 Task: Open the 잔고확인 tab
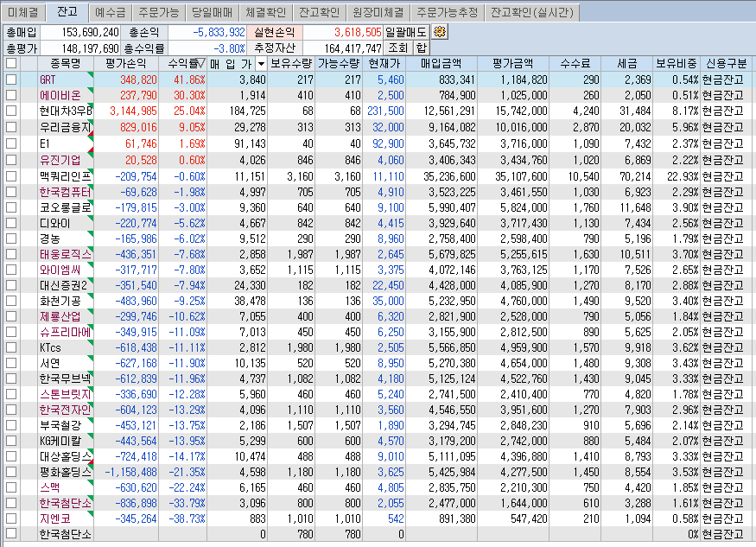pos(319,12)
